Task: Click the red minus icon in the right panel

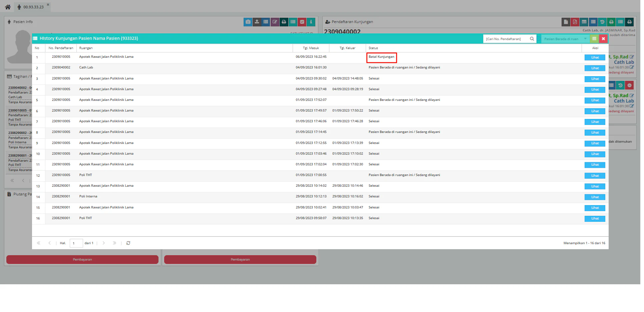Action: tap(629, 86)
